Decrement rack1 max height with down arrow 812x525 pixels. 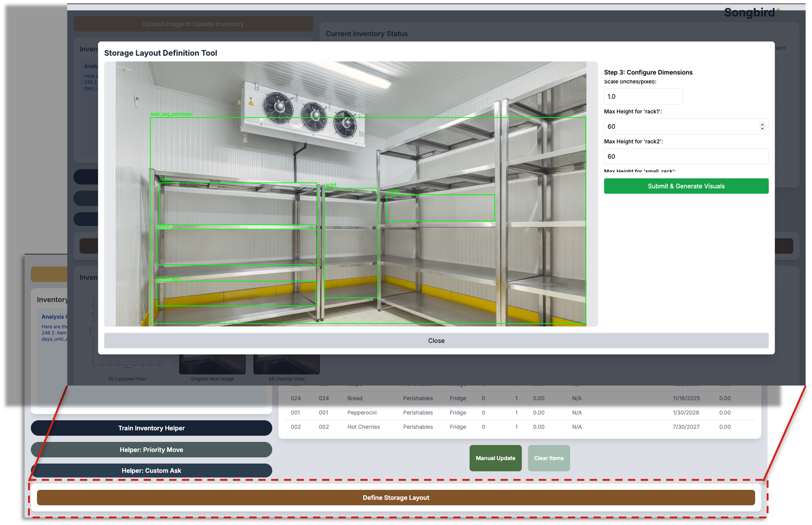pos(762,129)
